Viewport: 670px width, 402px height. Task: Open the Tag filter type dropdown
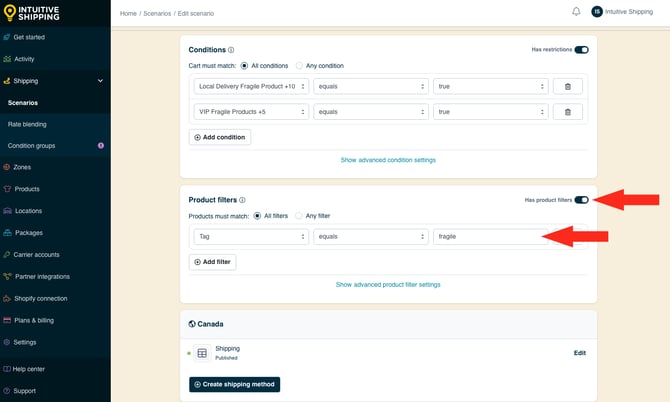pos(251,237)
